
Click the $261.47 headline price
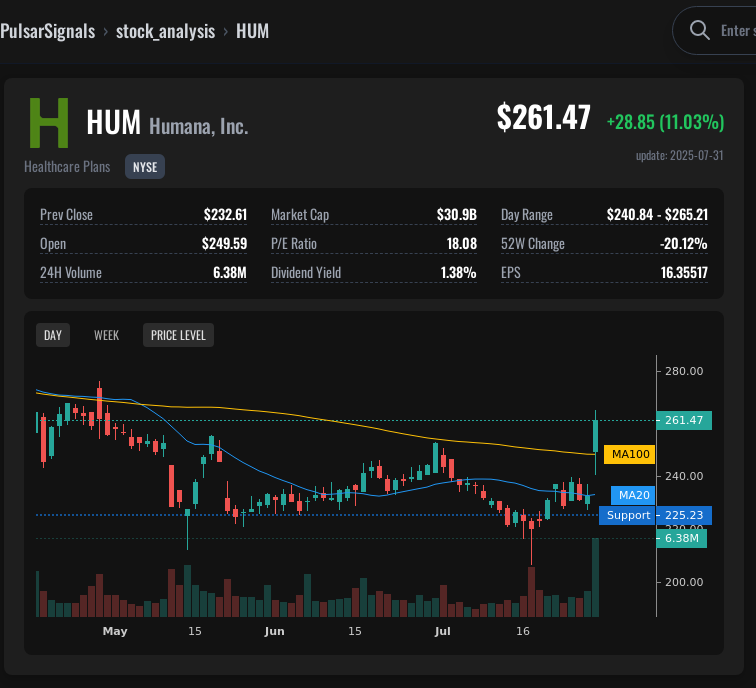coord(543,117)
